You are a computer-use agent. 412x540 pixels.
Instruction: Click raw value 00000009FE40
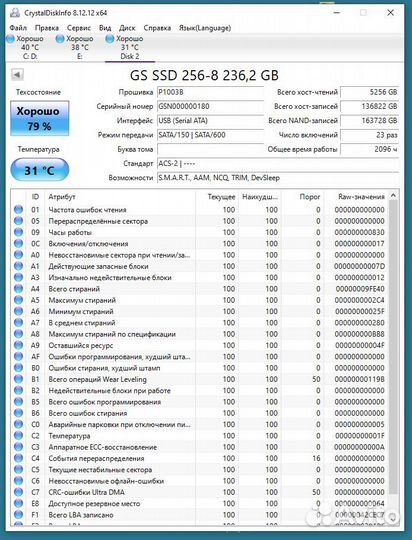tap(360, 289)
